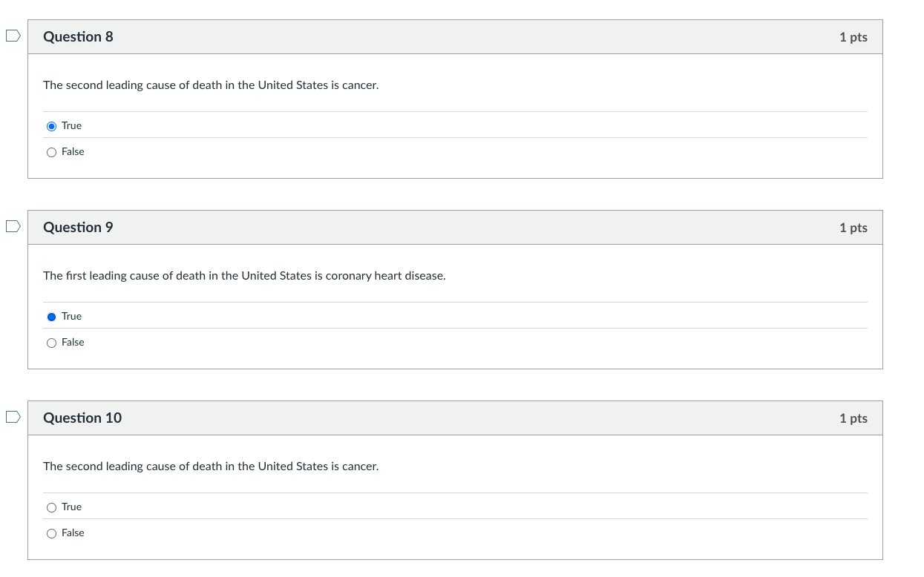Click the '1 pts' label of Question 8
This screenshot has height=577, width=924.
pos(853,37)
